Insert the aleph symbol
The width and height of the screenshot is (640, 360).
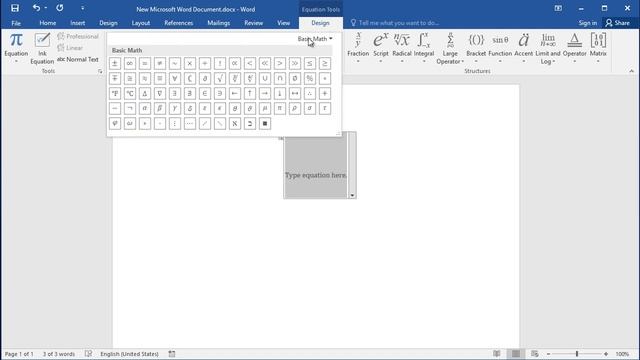235,124
